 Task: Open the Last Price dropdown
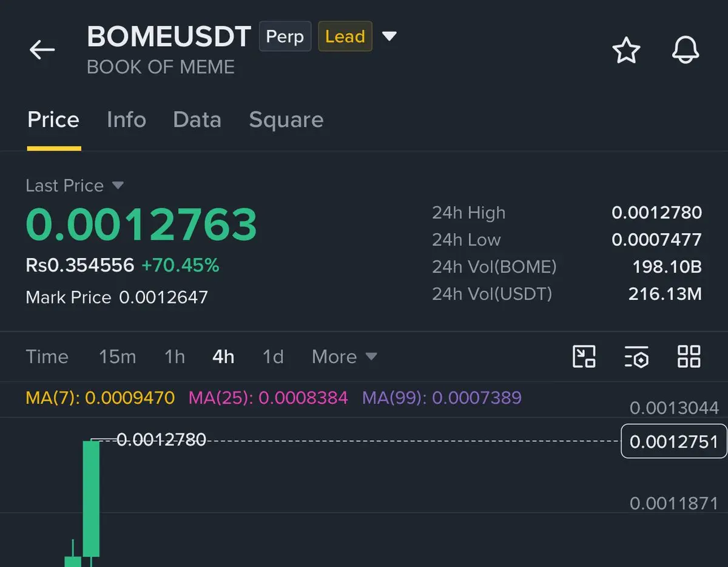click(75, 186)
